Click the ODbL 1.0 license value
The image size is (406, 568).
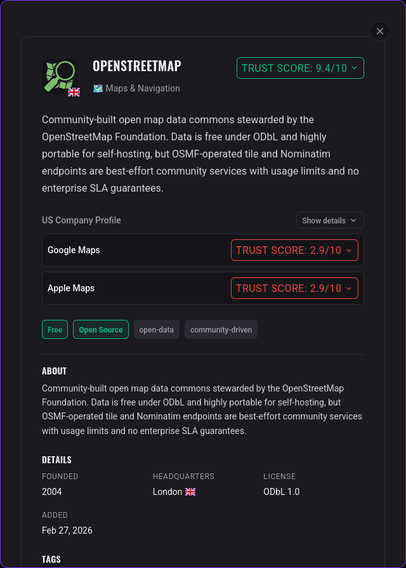[281, 492]
